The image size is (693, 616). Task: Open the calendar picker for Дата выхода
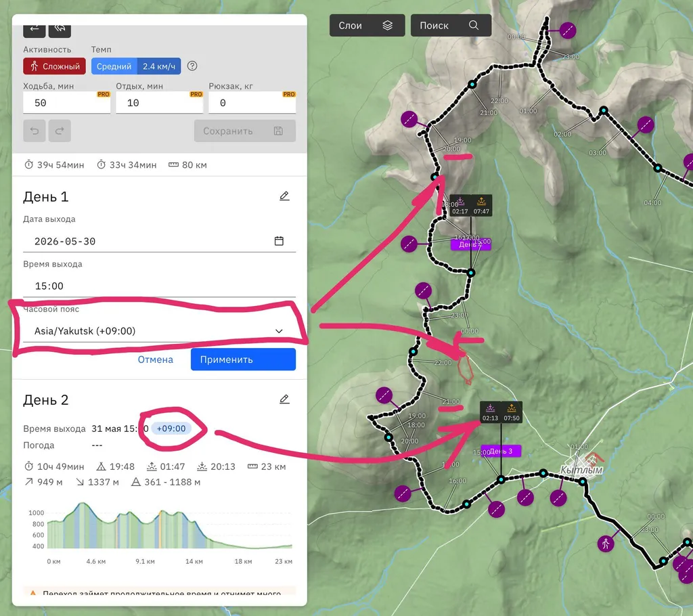[x=279, y=241]
